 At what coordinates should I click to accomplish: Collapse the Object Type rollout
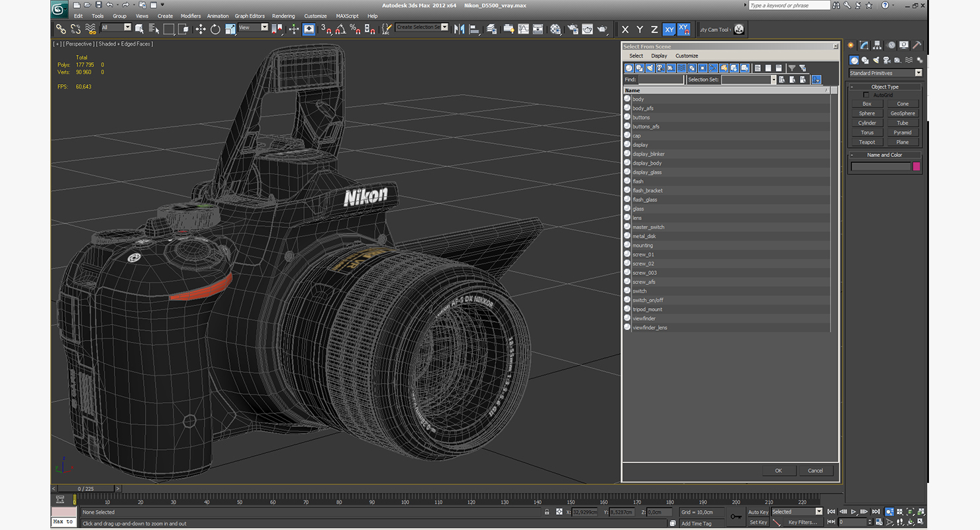[x=885, y=87]
